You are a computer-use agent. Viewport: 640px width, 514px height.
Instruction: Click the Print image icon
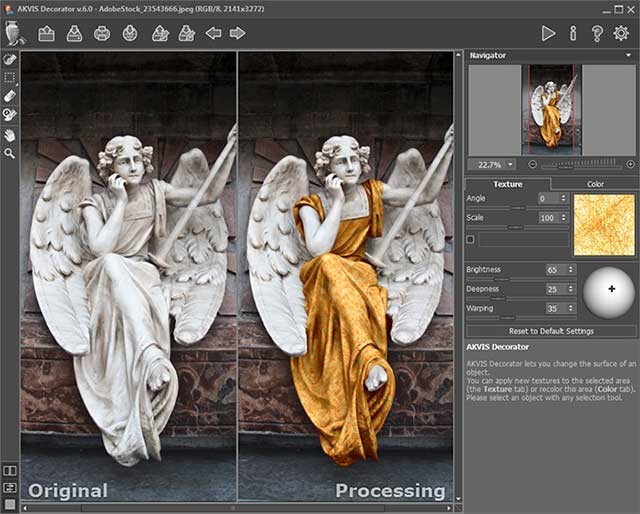click(x=102, y=34)
